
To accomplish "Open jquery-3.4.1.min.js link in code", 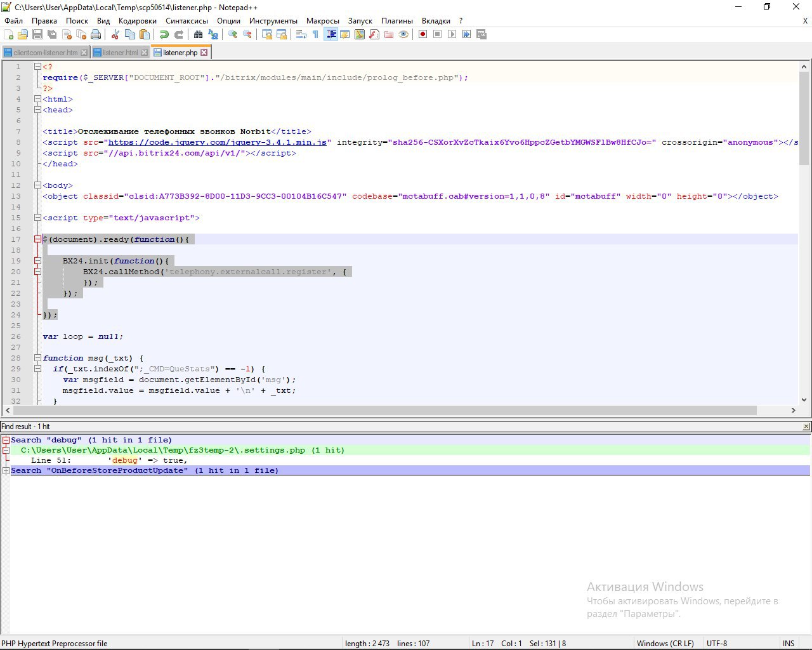I will (x=219, y=142).
